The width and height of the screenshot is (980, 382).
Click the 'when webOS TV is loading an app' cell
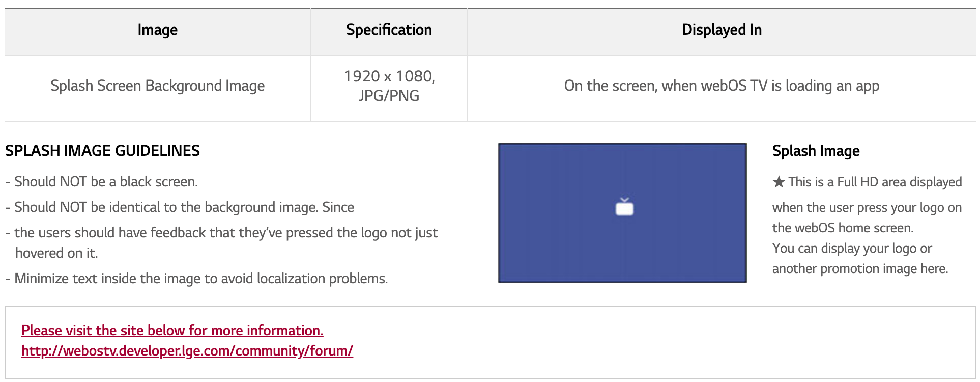pyautogui.click(x=721, y=86)
